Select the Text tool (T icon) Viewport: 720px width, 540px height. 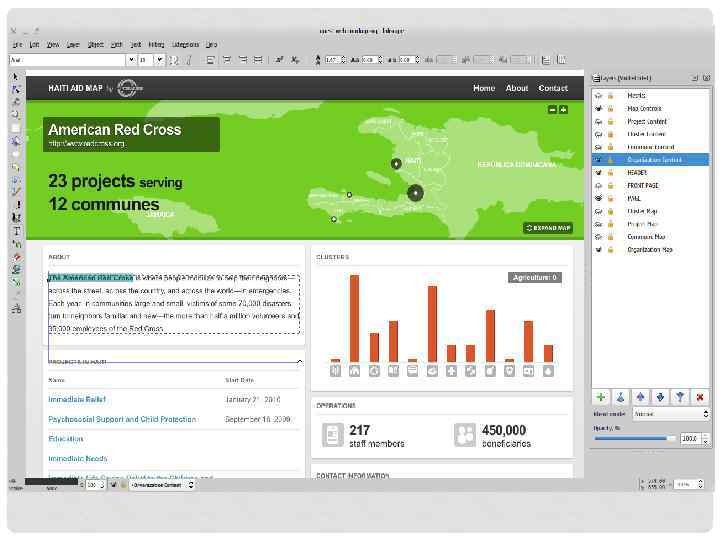pyautogui.click(x=17, y=231)
